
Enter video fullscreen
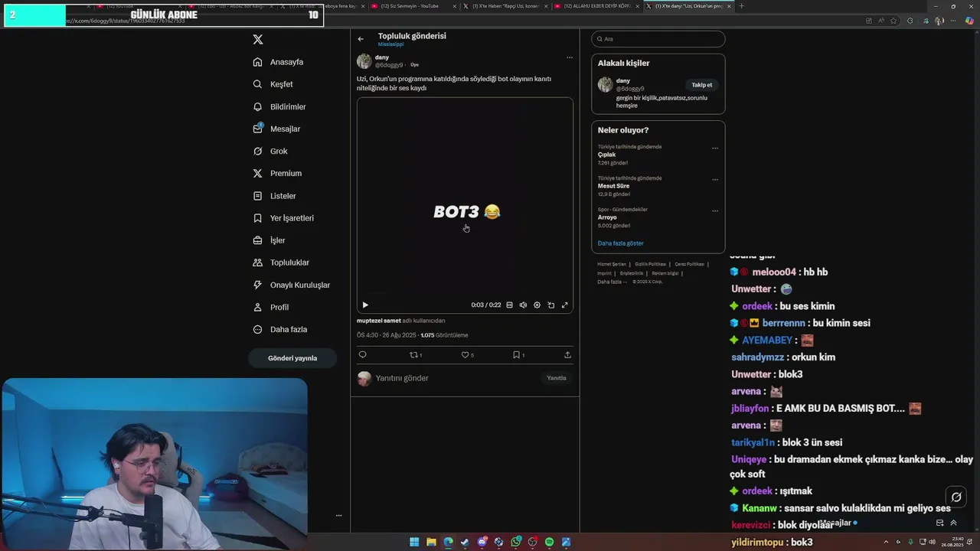(x=565, y=305)
